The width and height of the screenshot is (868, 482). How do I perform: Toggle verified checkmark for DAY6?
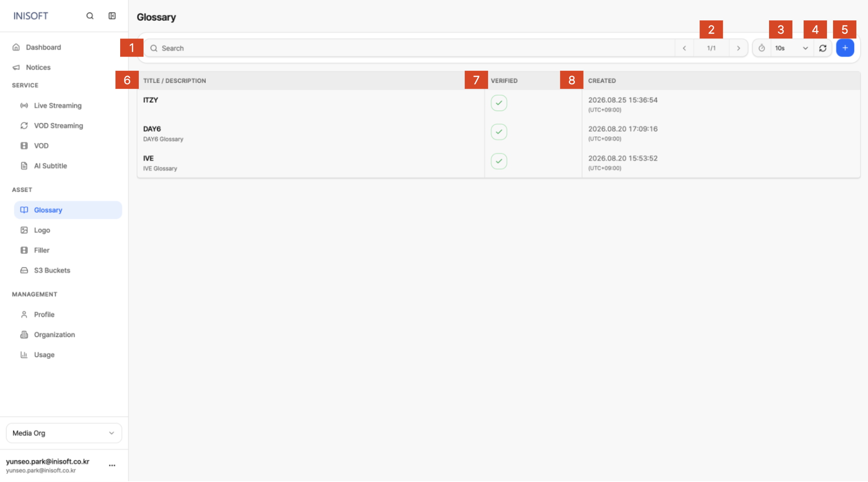(499, 132)
